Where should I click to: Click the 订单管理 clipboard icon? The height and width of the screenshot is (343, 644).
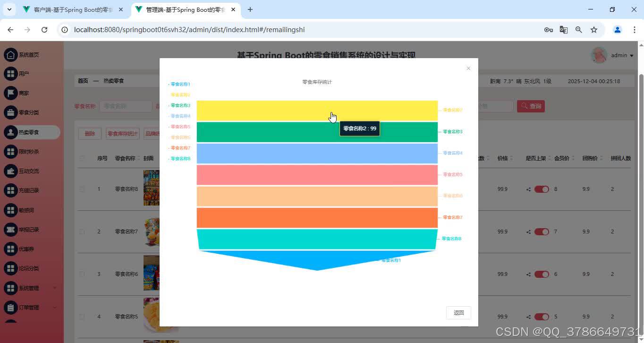click(x=10, y=308)
